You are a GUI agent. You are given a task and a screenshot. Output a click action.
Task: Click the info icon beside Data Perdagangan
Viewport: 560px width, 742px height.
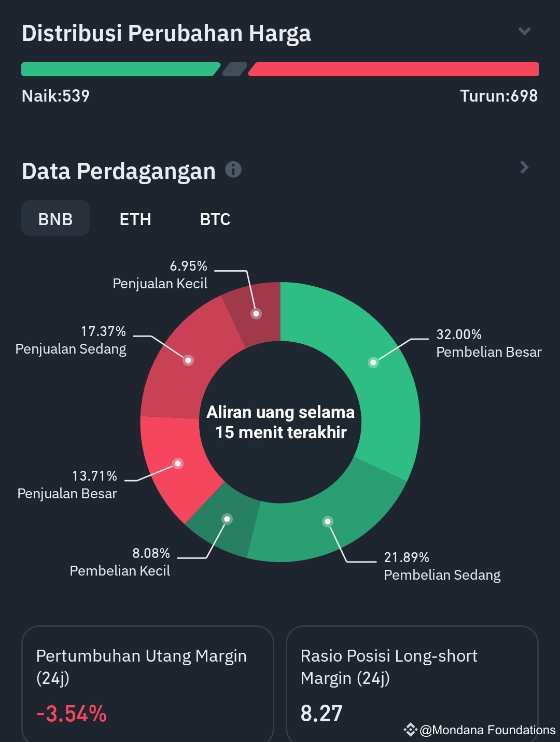pyautogui.click(x=234, y=167)
